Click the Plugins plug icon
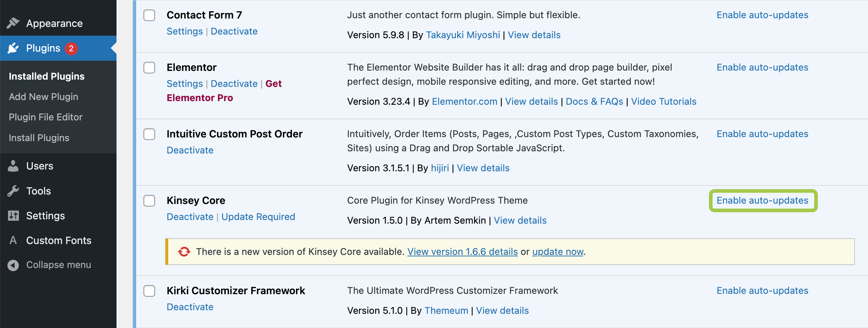 click(13, 48)
